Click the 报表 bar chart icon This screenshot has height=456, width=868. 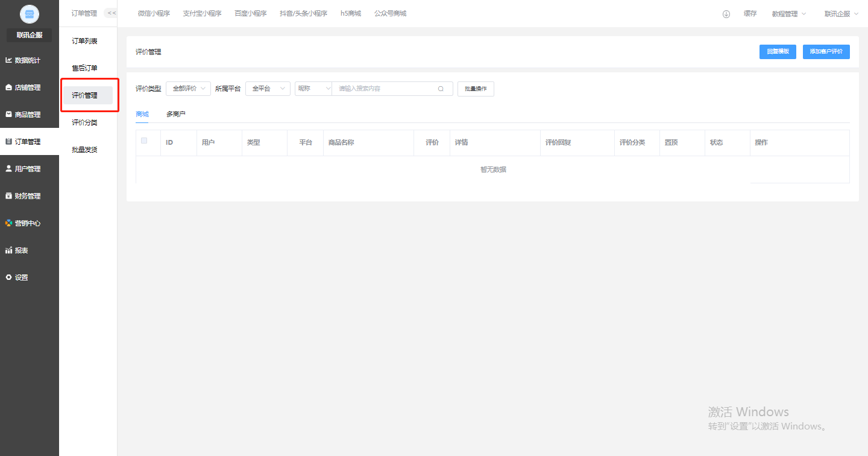[x=8, y=250]
